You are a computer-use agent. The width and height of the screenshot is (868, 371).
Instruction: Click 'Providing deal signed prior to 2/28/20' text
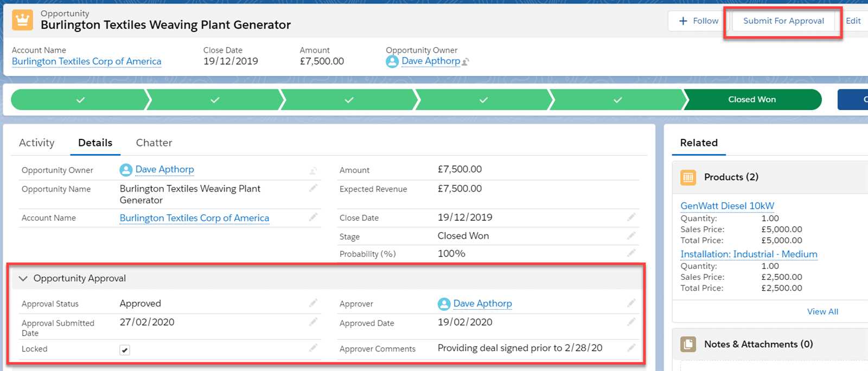pos(520,348)
